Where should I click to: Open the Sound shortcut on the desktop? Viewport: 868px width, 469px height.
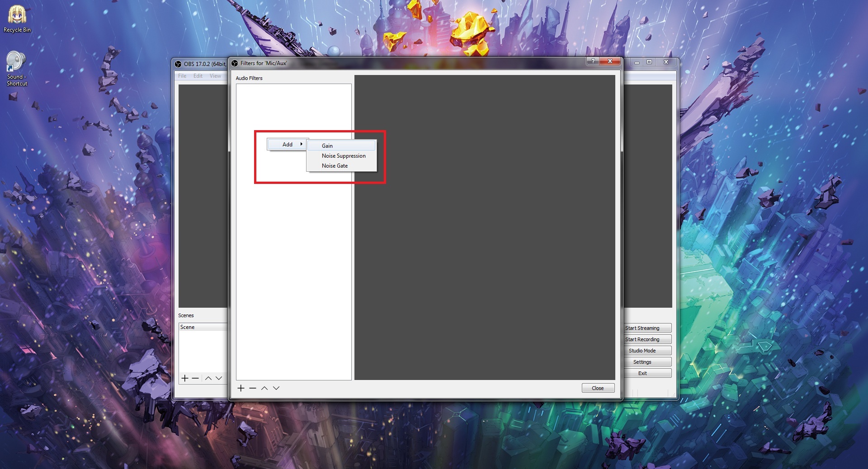pos(17,68)
